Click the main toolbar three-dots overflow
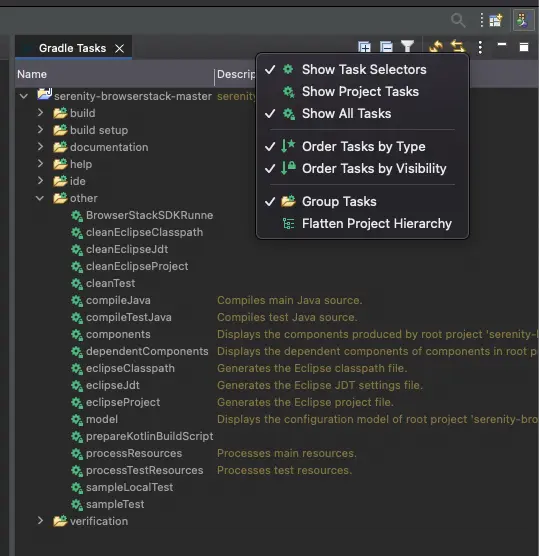Viewport: 539px width, 556px height. (481, 20)
